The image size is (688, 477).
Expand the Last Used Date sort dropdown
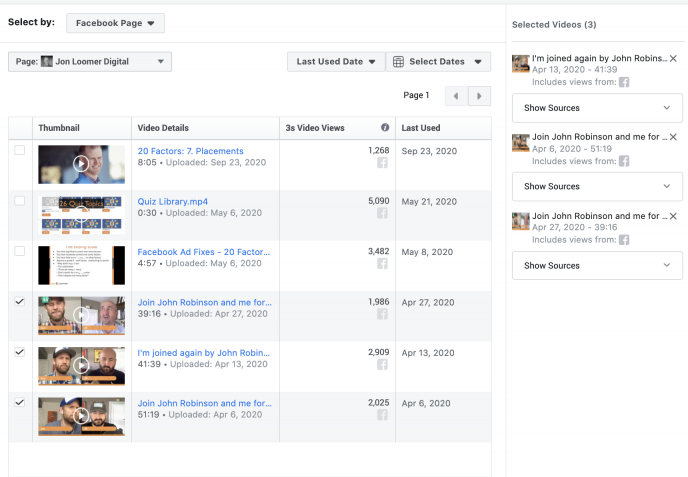click(x=335, y=62)
